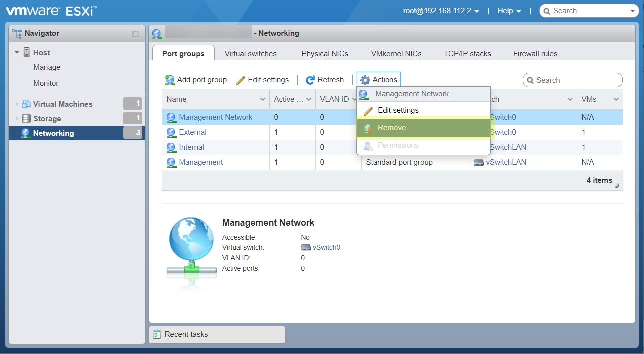Click the vSwitch0 icon in details pane
Screen dimensions: 644x354
[306, 247]
